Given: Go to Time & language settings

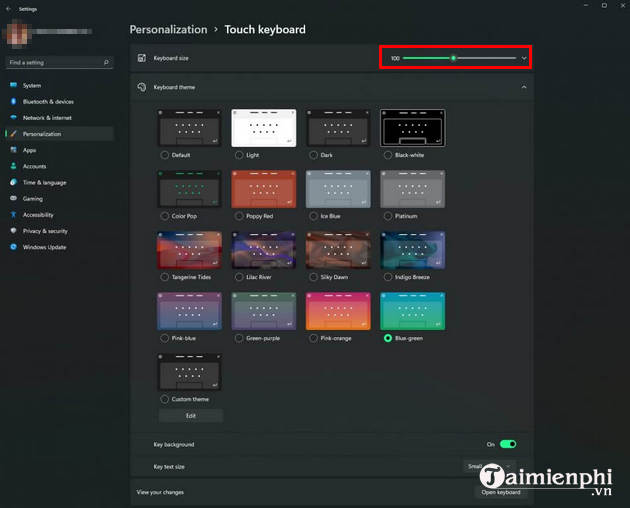Looking at the screenshot, I should click(x=44, y=182).
